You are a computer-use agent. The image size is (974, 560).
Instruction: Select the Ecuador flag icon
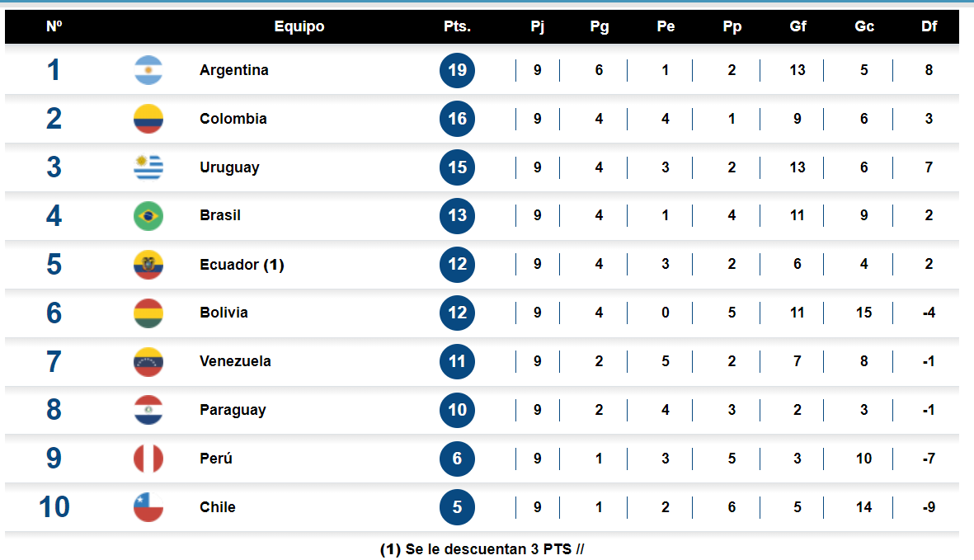pos(148,265)
